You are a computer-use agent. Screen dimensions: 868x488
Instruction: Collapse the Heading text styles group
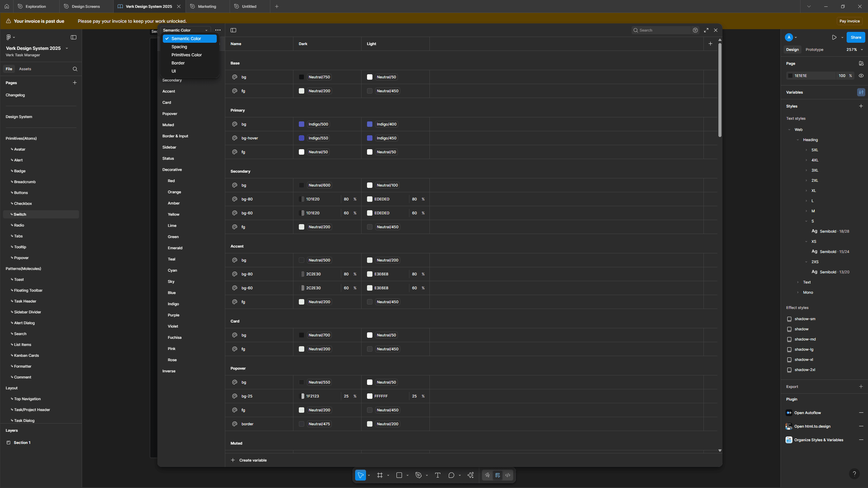pos(798,140)
